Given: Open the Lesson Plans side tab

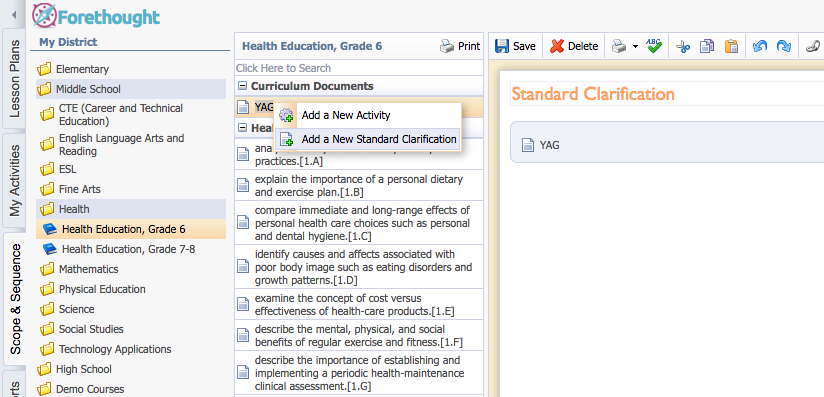Looking at the screenshot, I should point(15,79).
